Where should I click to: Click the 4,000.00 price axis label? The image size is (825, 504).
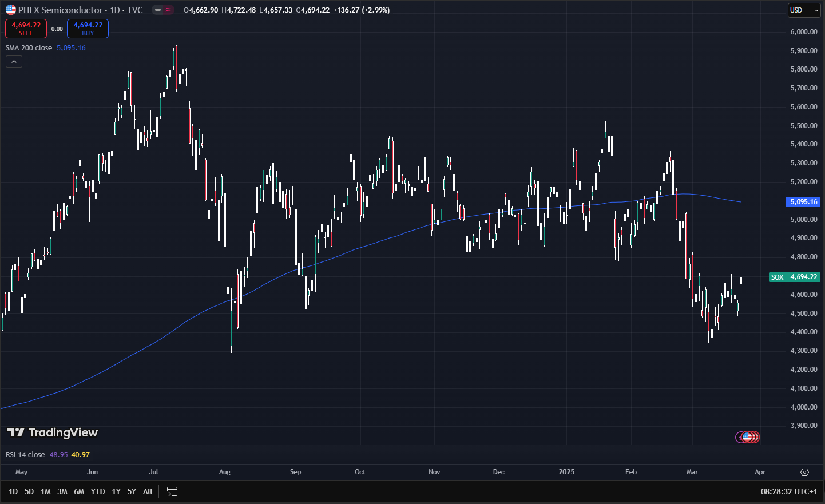coord(804,407)
